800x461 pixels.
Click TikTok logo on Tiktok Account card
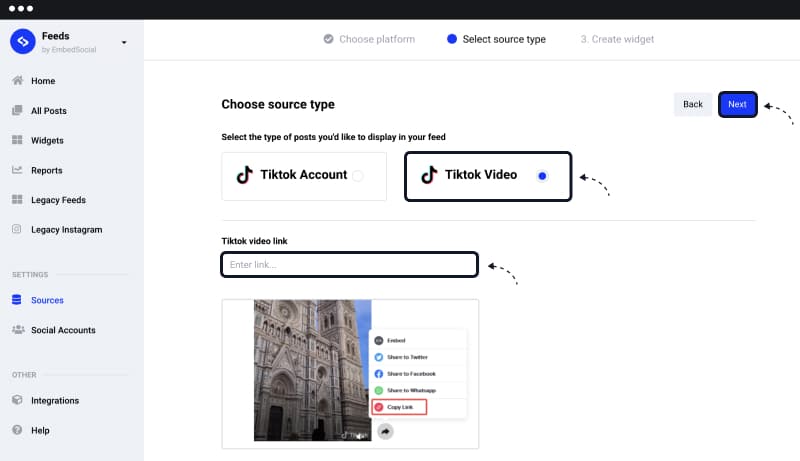click(x=244, y=175)
